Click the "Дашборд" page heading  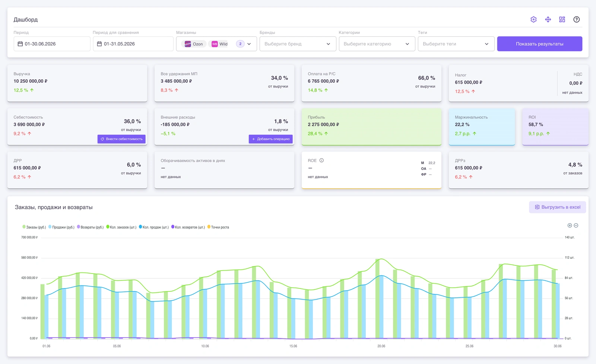click(26, 20)
